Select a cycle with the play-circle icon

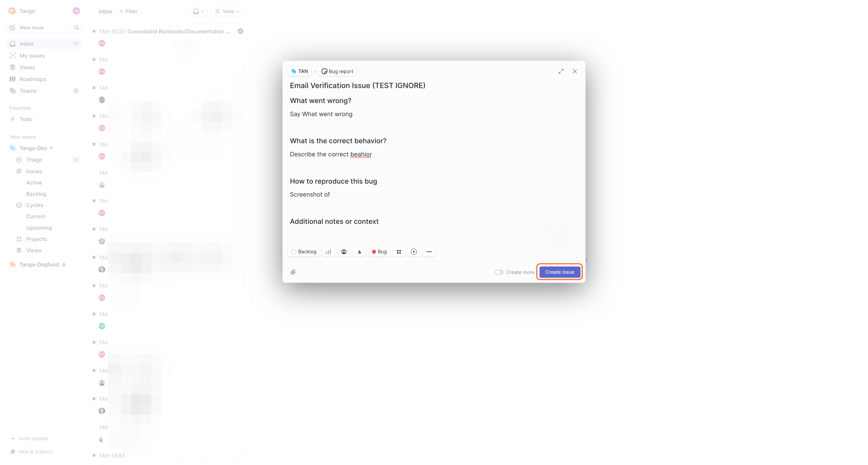(414, 252)
